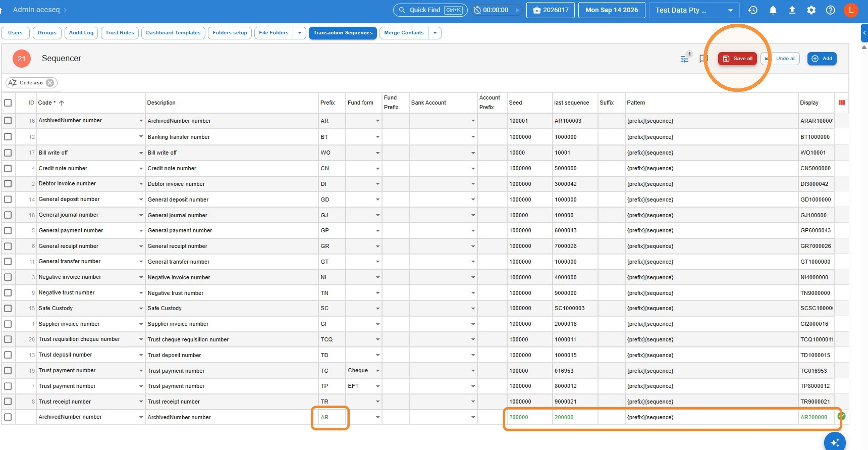Open the 2026017 briefcase button

click(551, 10)
